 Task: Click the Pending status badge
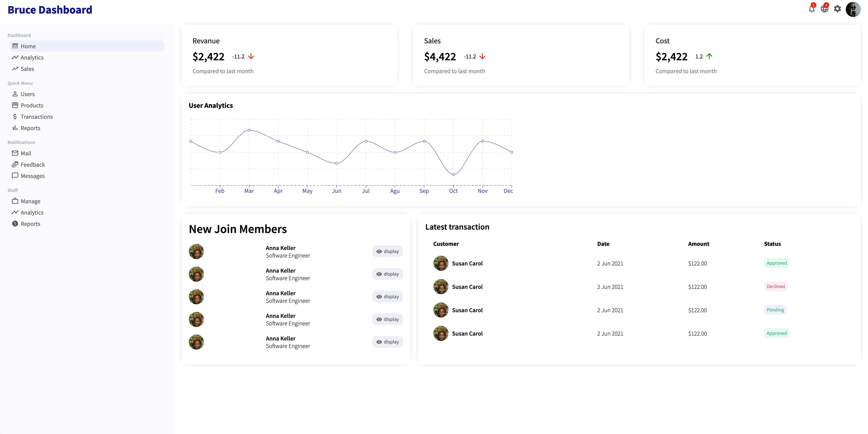[775, 310]
